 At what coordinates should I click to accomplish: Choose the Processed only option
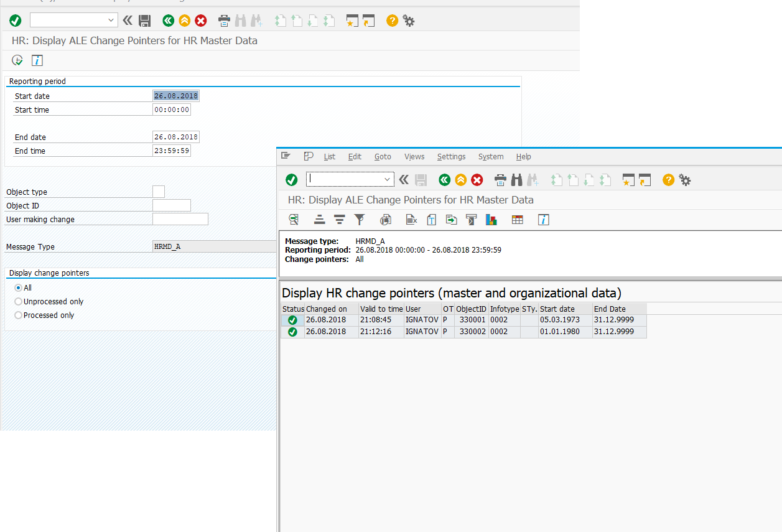coord(18,315)
